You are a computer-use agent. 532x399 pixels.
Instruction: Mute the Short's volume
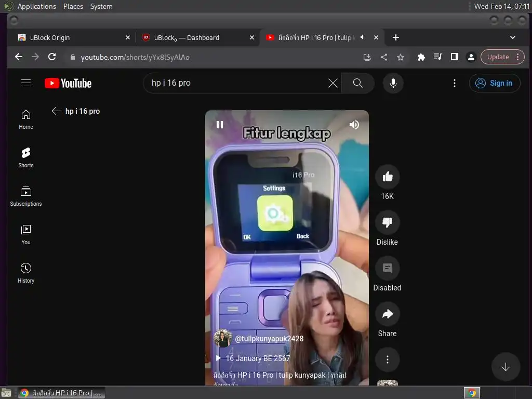354,125
